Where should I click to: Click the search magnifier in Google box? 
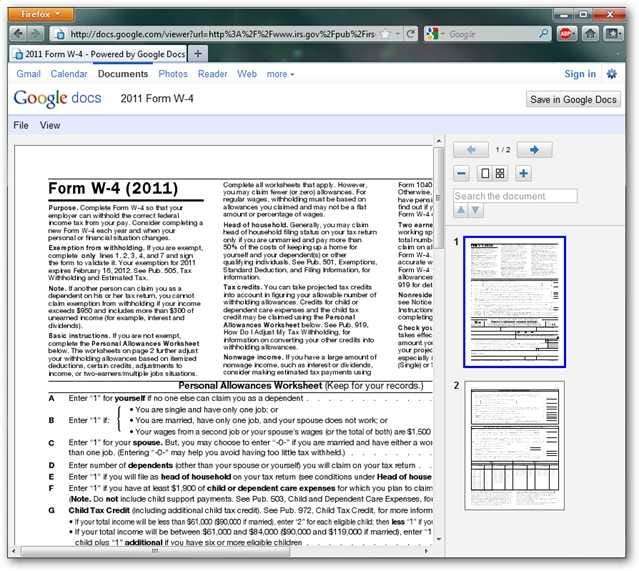[544, 33]
